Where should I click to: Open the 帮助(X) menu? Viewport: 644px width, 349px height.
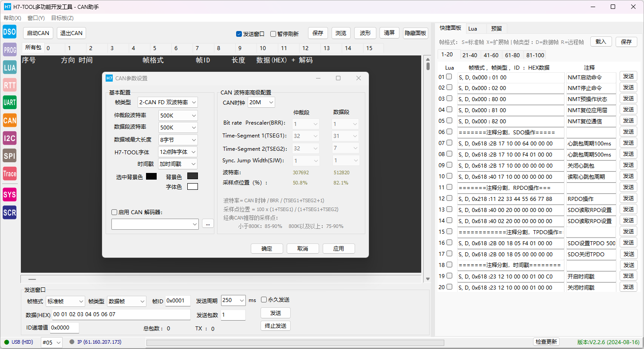[x=12, y=18]
